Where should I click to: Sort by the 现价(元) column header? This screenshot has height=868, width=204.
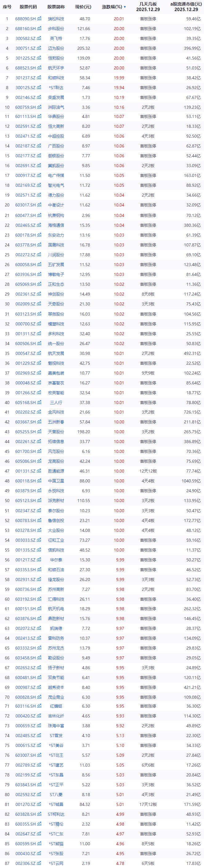83,7
